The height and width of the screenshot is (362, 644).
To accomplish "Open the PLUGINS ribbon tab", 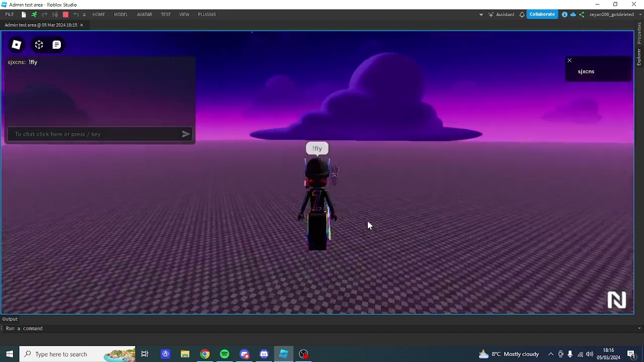I will click(207, 15).
